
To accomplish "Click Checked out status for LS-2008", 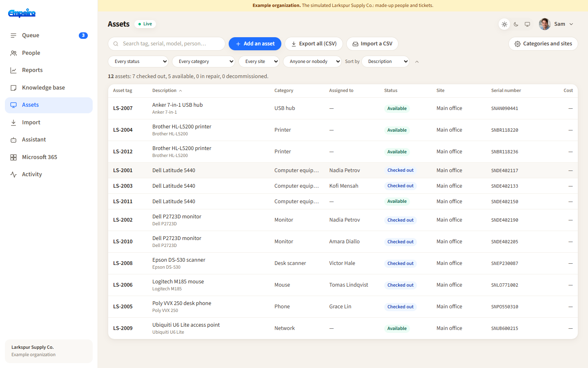I will (400, 263).
